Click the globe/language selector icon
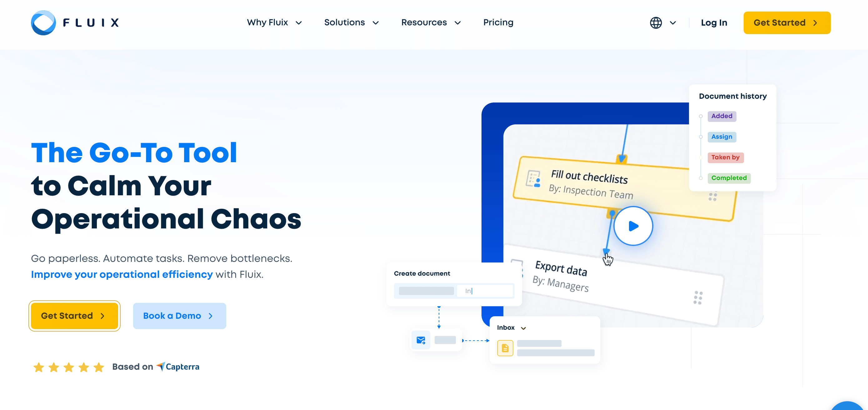The image size is (868, 410). (x=656, y=23)
